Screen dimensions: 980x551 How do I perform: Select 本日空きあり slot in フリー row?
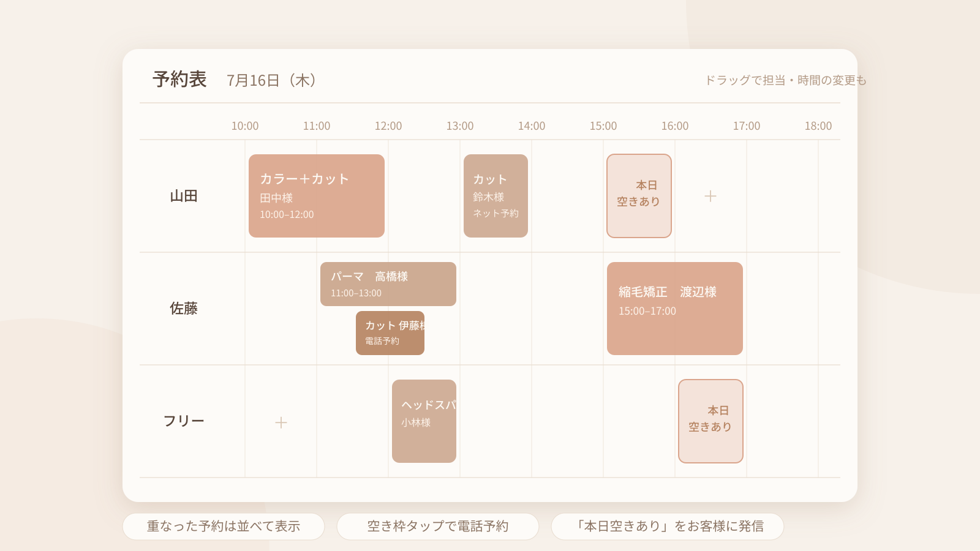710,421
